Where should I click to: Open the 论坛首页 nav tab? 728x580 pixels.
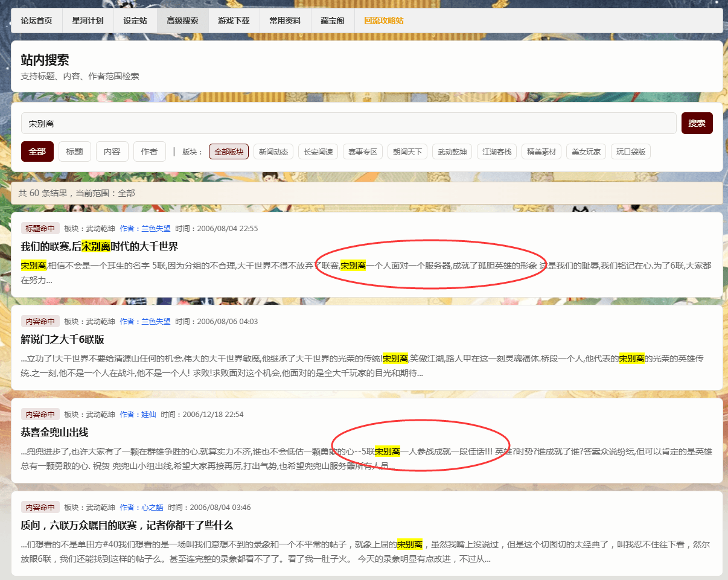[x=36, y=21]
